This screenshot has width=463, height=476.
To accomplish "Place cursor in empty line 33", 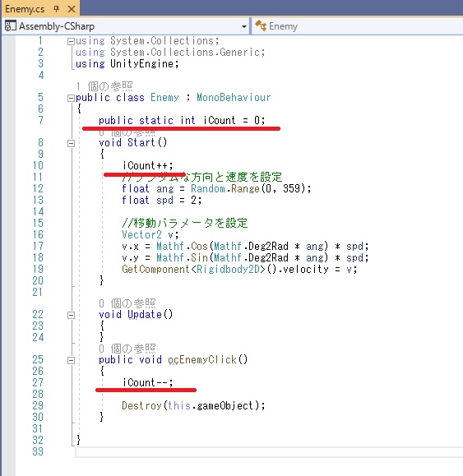I will coord(269,452).
